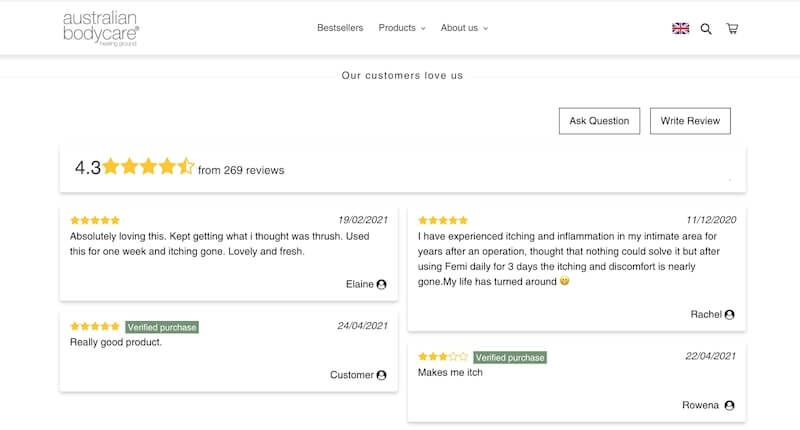
Task: Click Rowena's user avatar icon
Action: pyautogui.click(x=730, y=405)
